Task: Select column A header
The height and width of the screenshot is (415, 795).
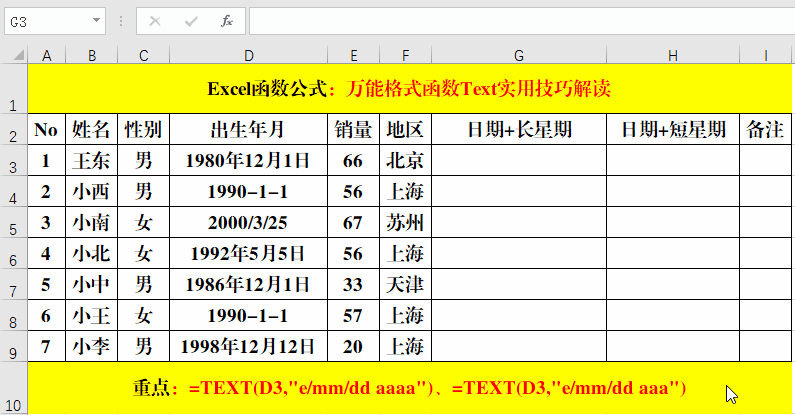Action: click(47, 55)
